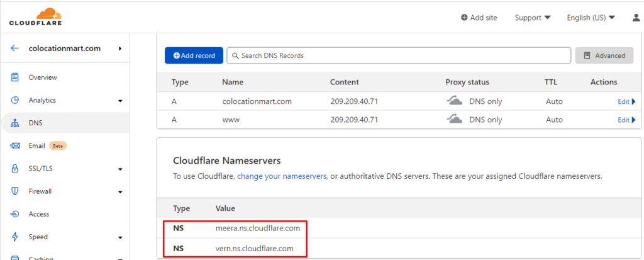Expand the colocationmart.com site selector arrow
Image resolution: width=644 pixels, height=260 pixels.
point(120,48)
